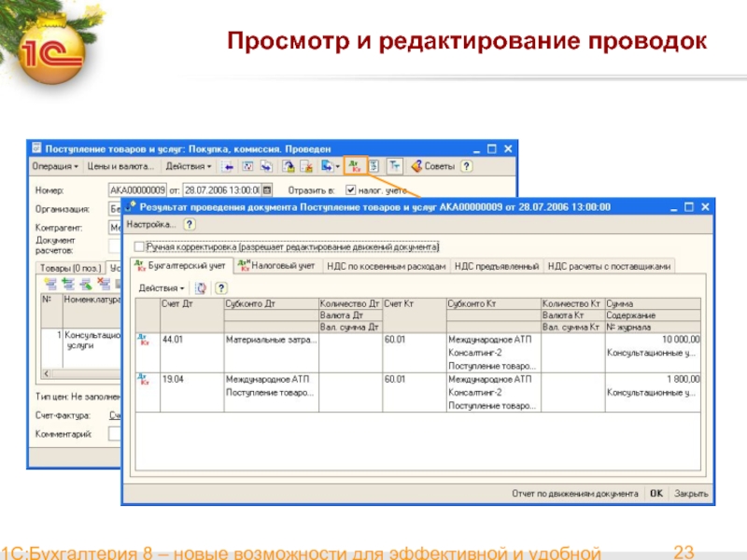Viewport: 747px width, 560px height.
Task: Open Настройка... menu item
Action: pyautogui.click(x=151, y=224)
